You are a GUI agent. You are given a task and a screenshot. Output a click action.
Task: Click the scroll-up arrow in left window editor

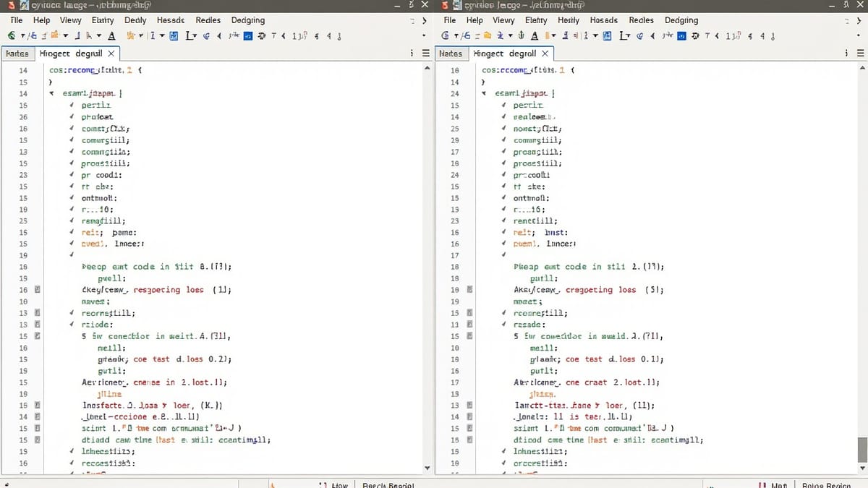[426, 69]
